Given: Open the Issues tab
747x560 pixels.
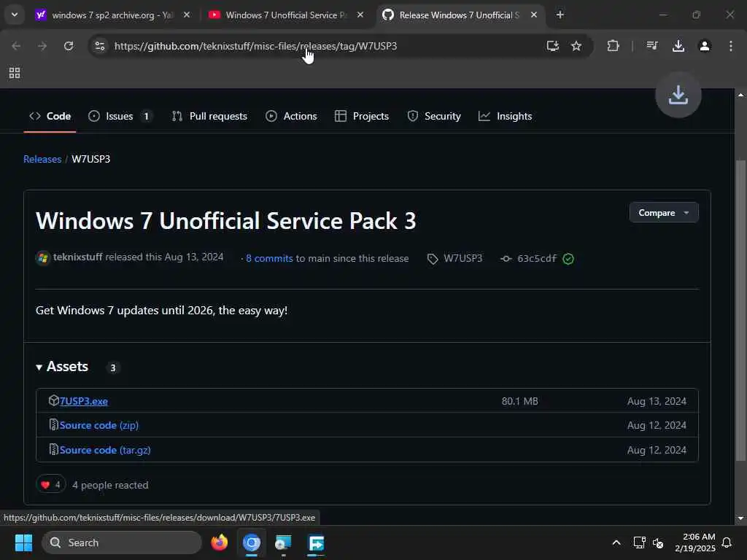Looking at the screenshot, I should coord(120,116).
